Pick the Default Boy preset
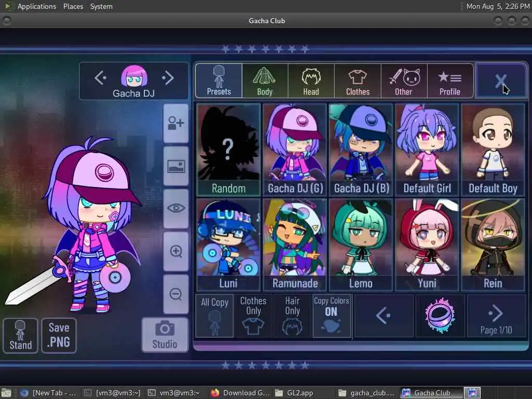532x399 pixels. [x=493, y=150]
